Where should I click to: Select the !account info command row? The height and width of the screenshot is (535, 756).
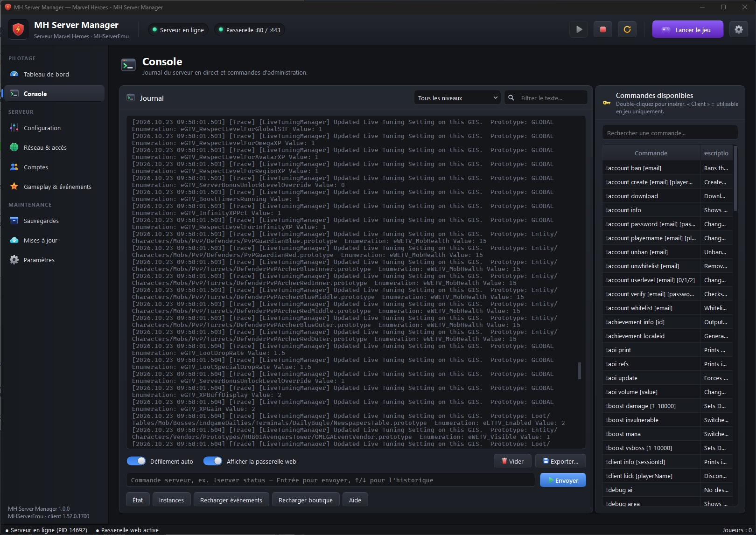pyautogui.click(x=667, y=210)
